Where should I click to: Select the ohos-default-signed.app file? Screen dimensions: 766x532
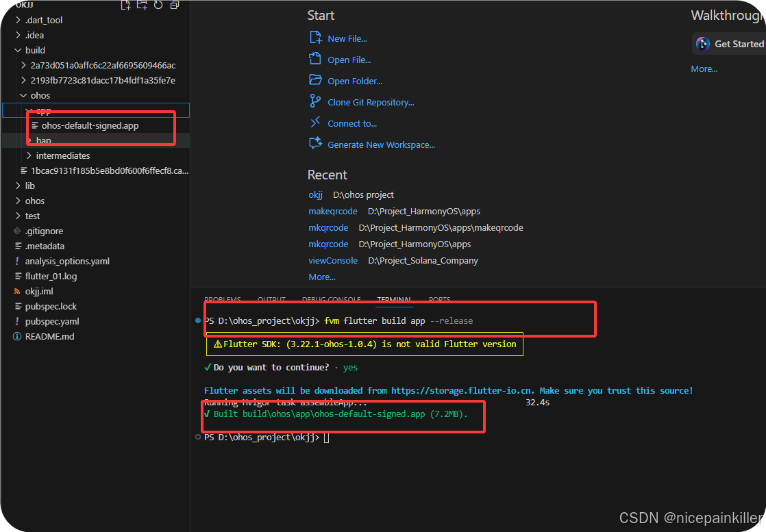pyautogui.click(x=90, y=125)
